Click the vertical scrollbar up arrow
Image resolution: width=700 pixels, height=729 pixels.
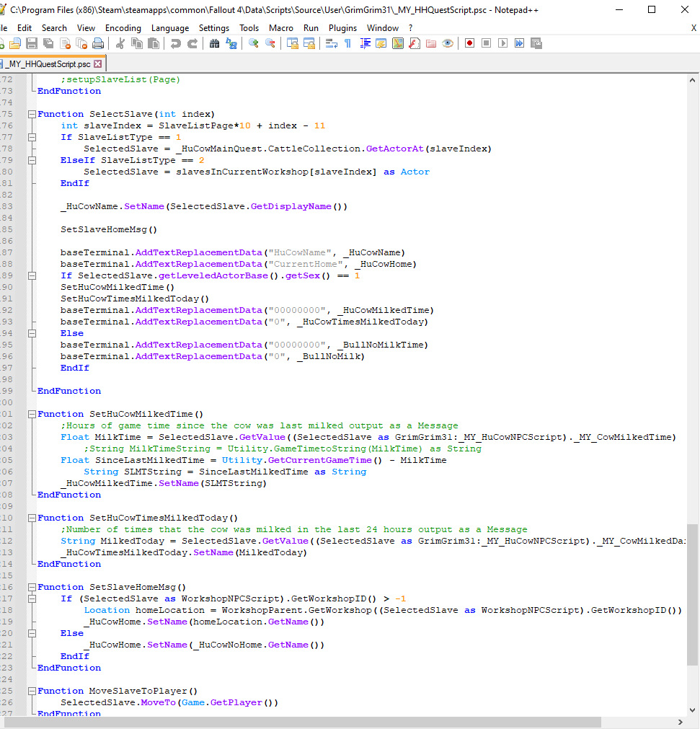point(693,80)
